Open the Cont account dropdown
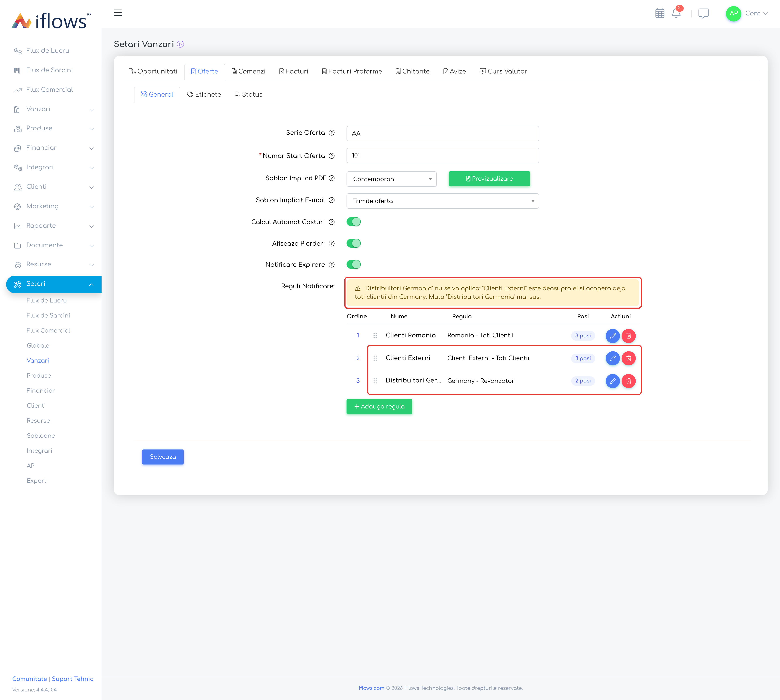780x700 pixels. point(756,13)
